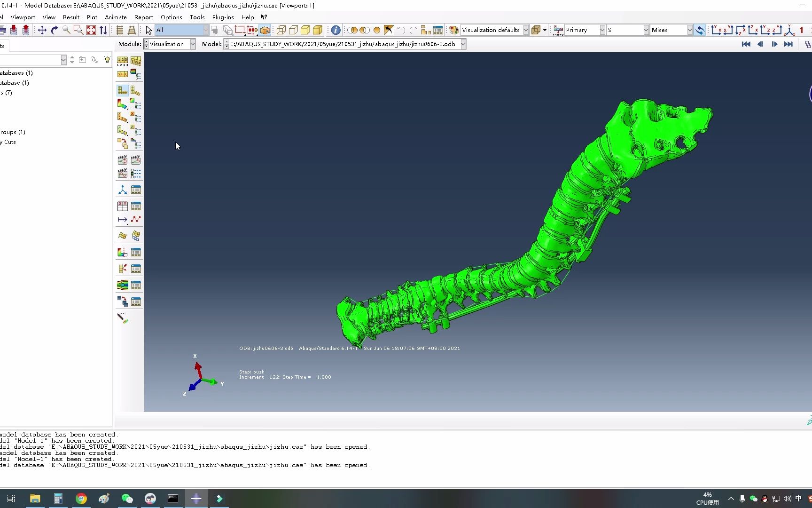Click the stream plot icon

coord(122,285)
